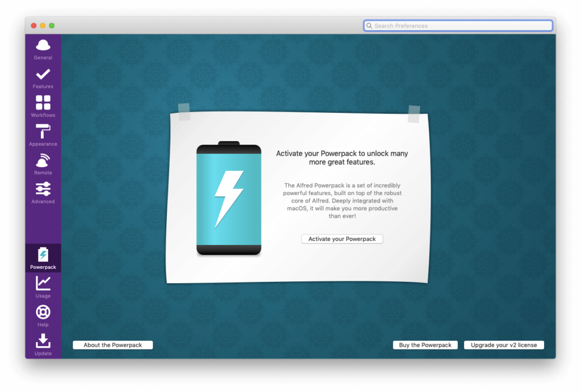Viewport: 581px width, 392px height.
Task: Close the preferences window red button
Action: point(33,26)
